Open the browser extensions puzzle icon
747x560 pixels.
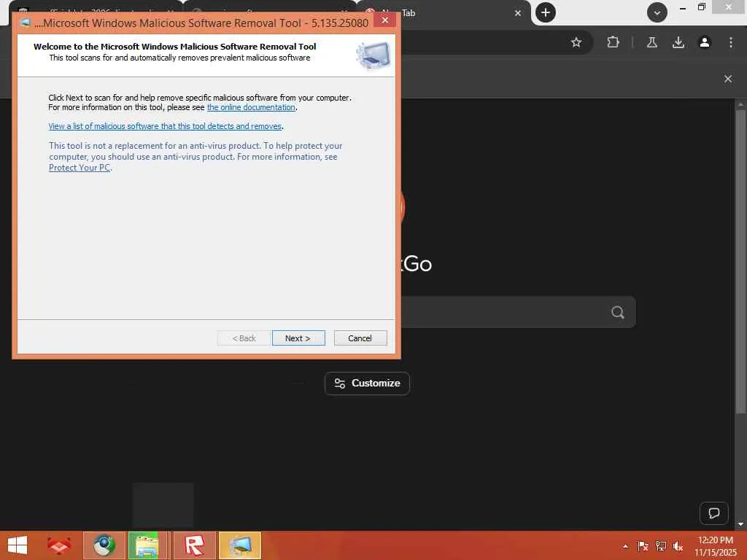tap(613, 42)
